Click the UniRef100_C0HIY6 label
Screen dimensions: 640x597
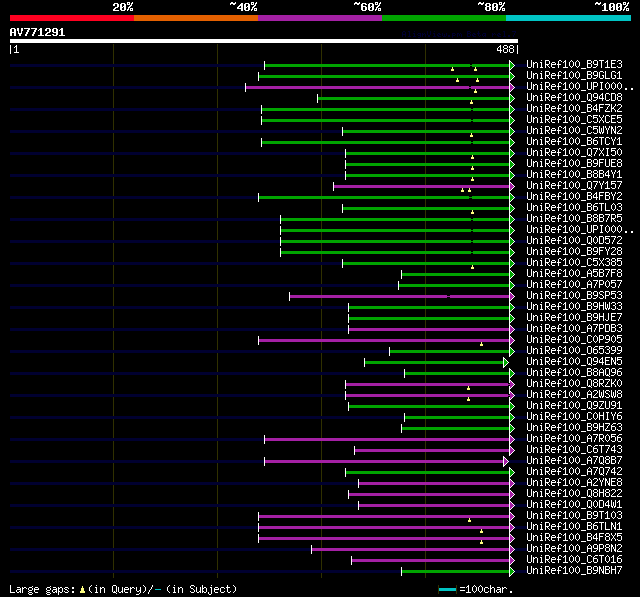pos(574,417)
